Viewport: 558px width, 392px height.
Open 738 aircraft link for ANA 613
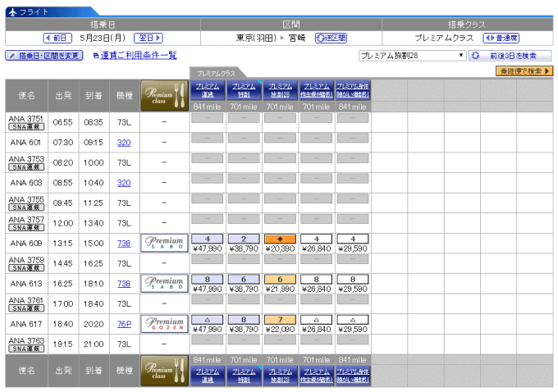pos(124,284)
